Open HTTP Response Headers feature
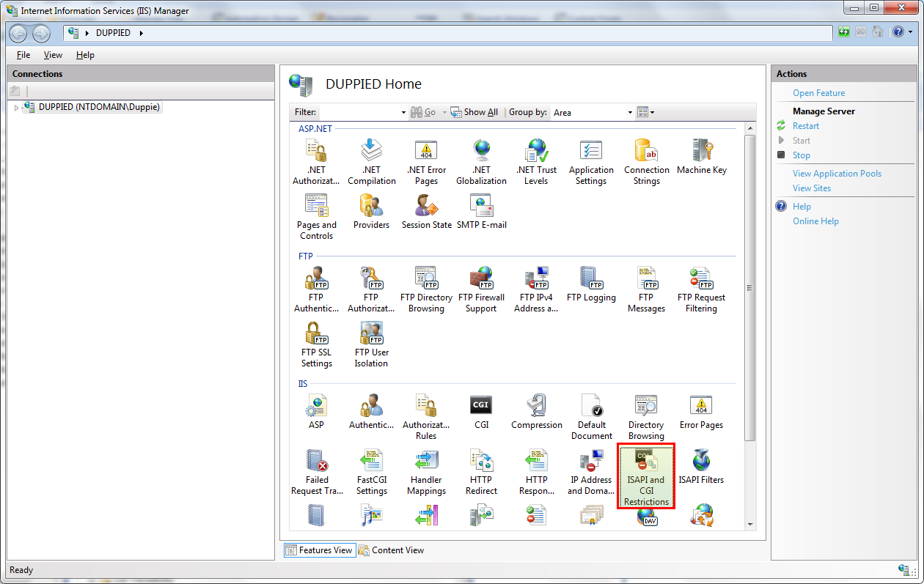924x584 pixels. 536,473
